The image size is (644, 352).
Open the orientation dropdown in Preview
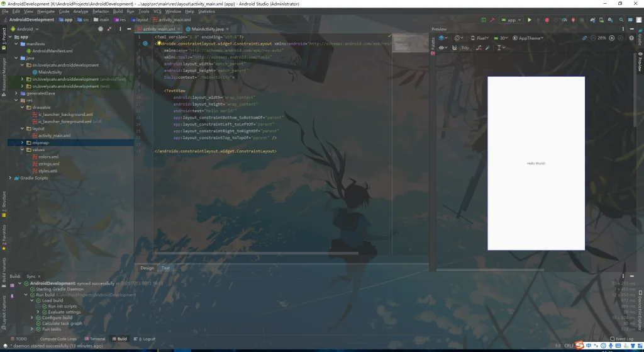458,38
